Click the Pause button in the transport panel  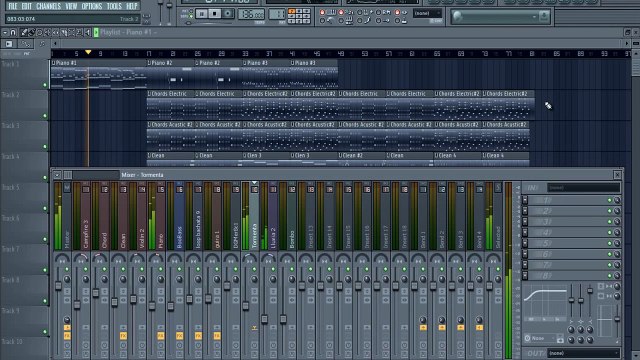point(202,14)
